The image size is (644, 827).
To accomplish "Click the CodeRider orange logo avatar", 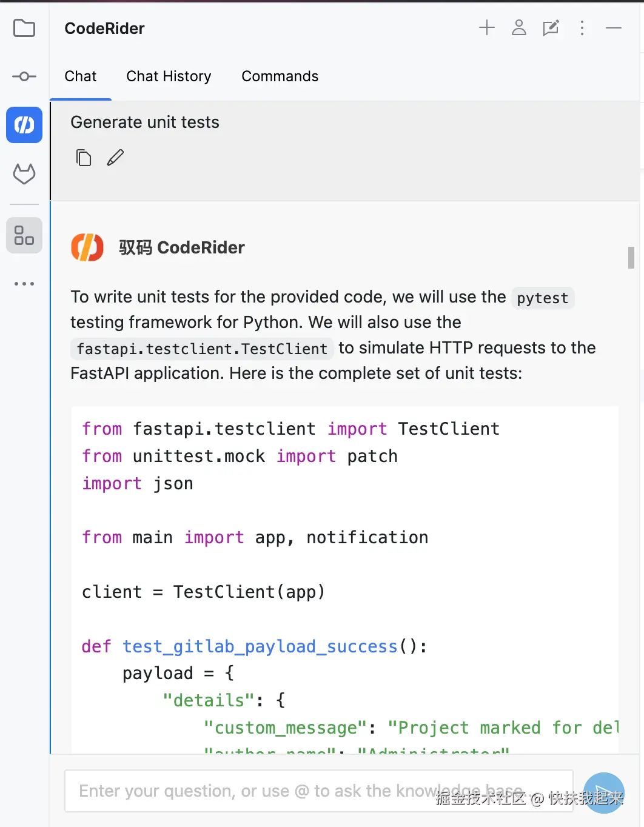I will pos(87,247).
